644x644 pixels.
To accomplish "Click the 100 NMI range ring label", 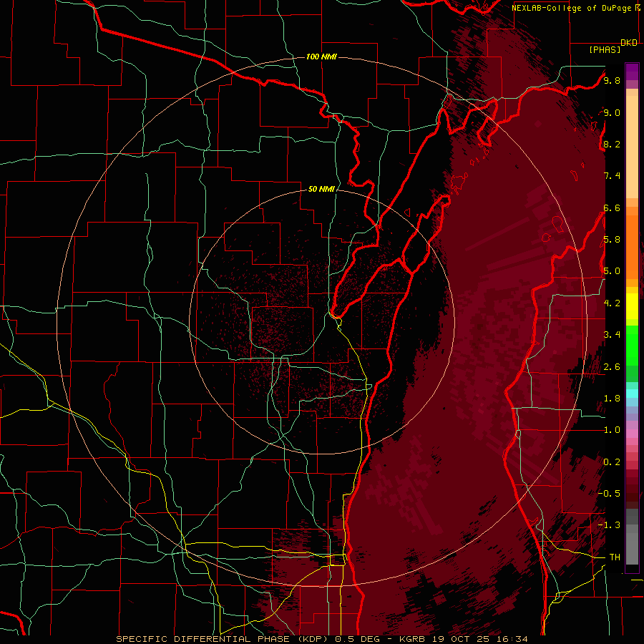I will coord(321,57).
